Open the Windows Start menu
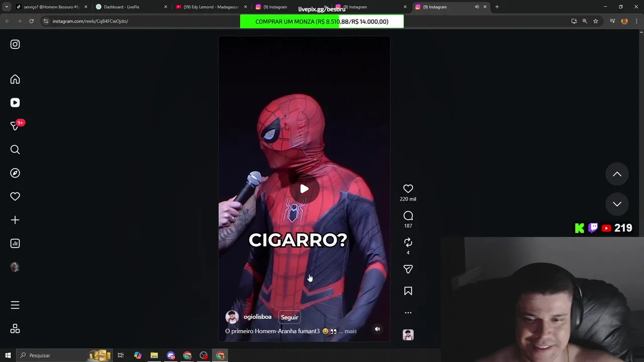This screenshot has width=644, height=362. [x=8, y=355]
